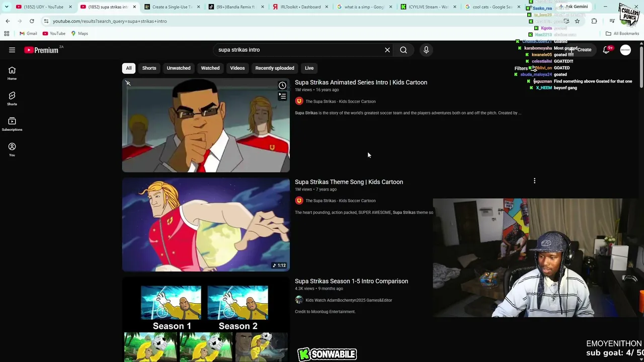
Task: Open Maps bookmark
Action: (x=79, y=34)
